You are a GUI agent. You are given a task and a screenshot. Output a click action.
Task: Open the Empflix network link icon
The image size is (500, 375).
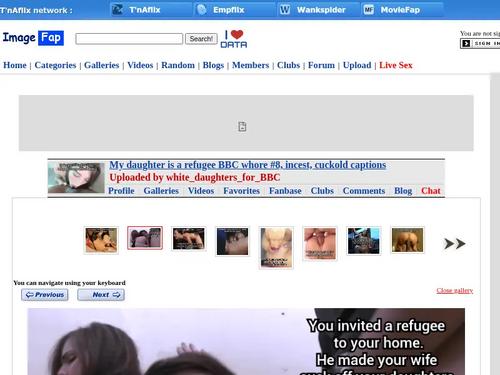(x=201, y=10)
